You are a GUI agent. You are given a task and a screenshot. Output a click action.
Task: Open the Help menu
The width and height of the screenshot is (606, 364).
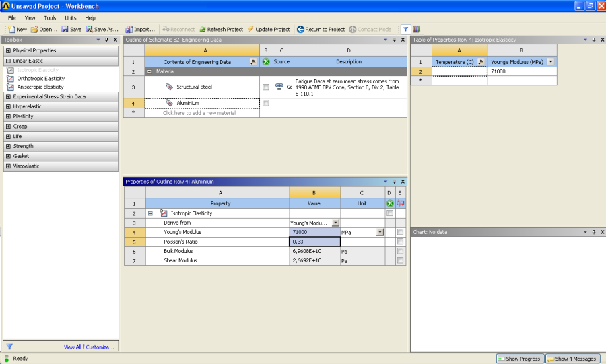(90, 17)
